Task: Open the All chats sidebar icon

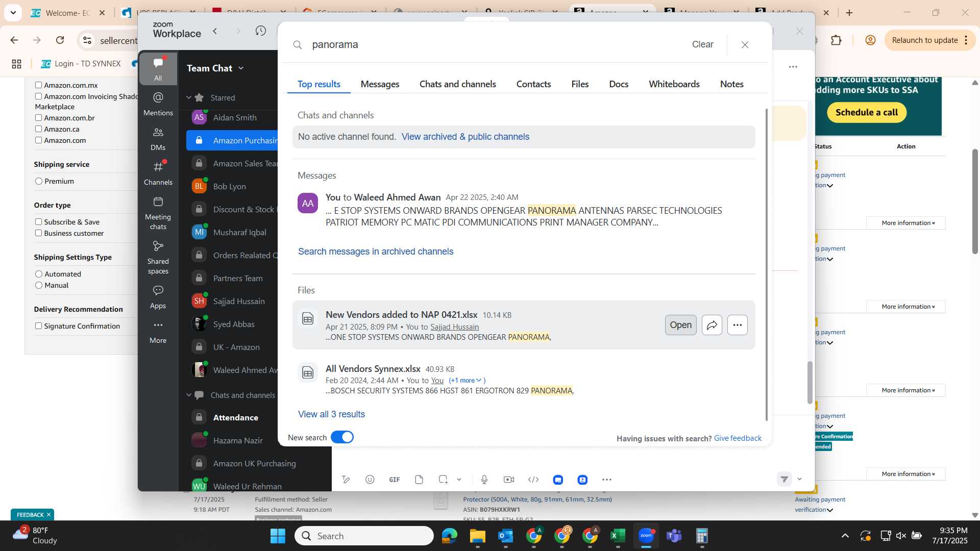Action: [158, 69]
